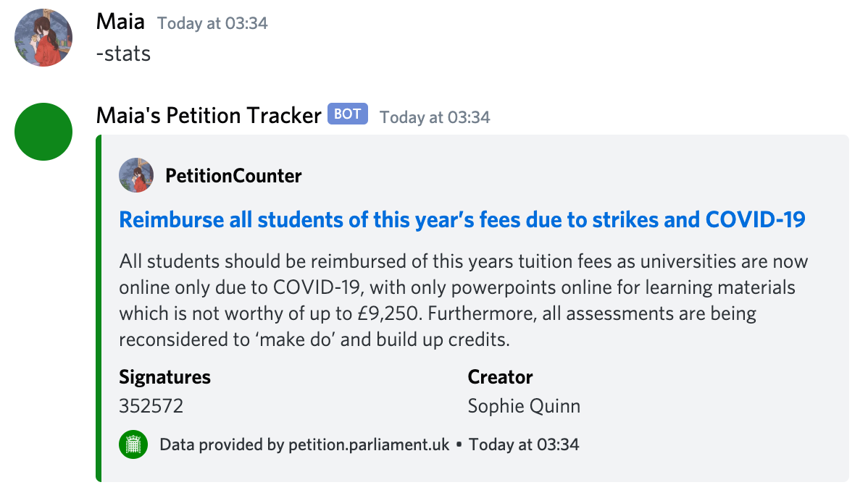The width and height of the screenshot is (868, 498).
Task: Select the creator name Sophie Quinn
Action: 524,406
